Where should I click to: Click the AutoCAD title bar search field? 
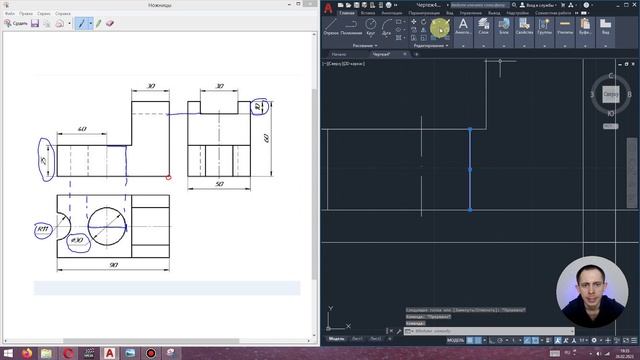pyautogui.click(x=480, y=5)
